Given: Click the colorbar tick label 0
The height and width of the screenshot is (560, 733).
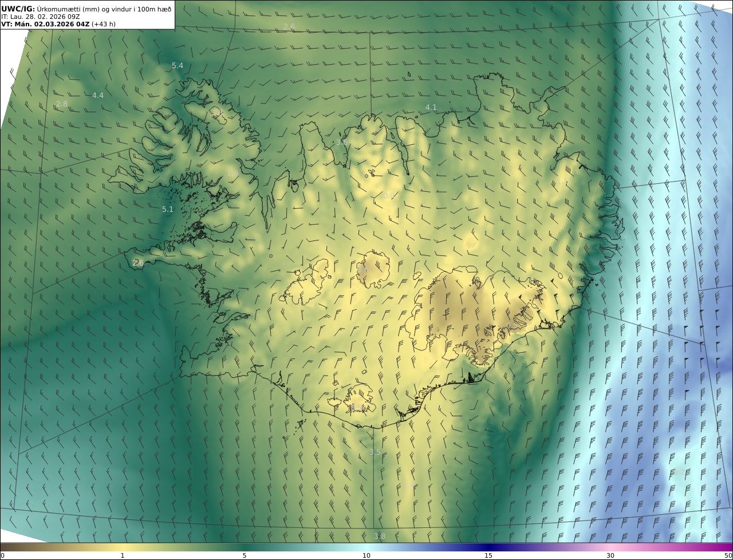Looking at the screenshot, I should (x=2, y=555).
